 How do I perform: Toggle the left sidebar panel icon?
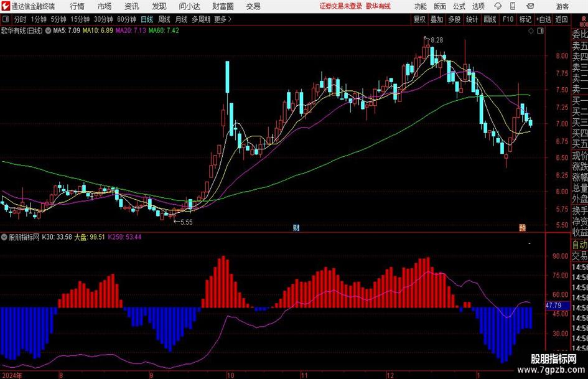(5, 19)
